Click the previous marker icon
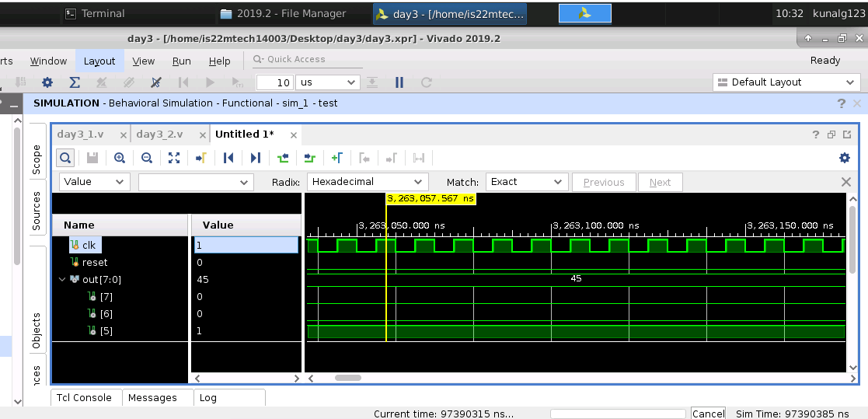The image size is (868, 419). (364, 159)
